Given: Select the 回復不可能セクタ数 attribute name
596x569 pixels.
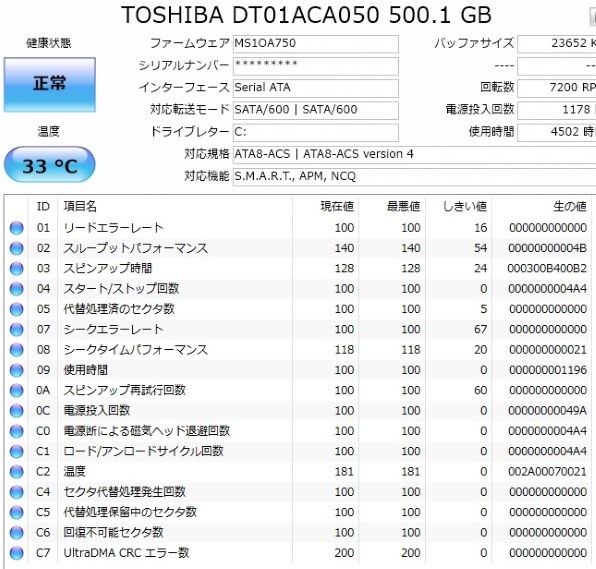Looking at the screenshot, I should pyautogui.click(x=113, y=533).
